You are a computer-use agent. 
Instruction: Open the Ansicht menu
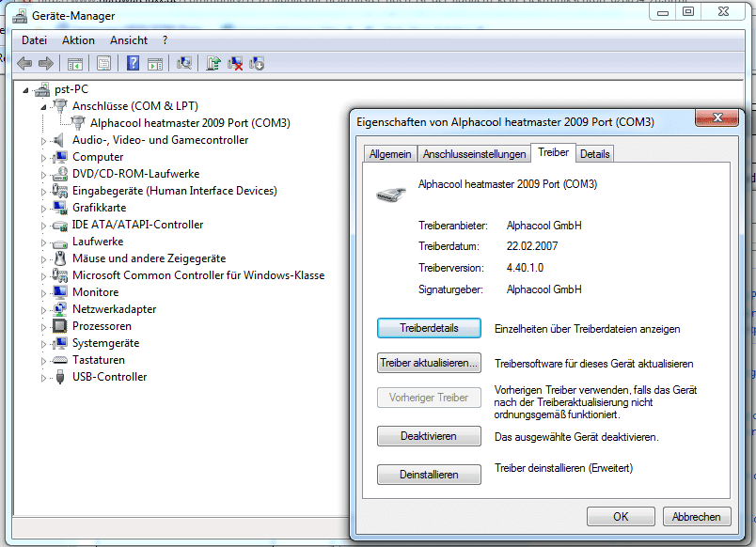tap(129, 40)
